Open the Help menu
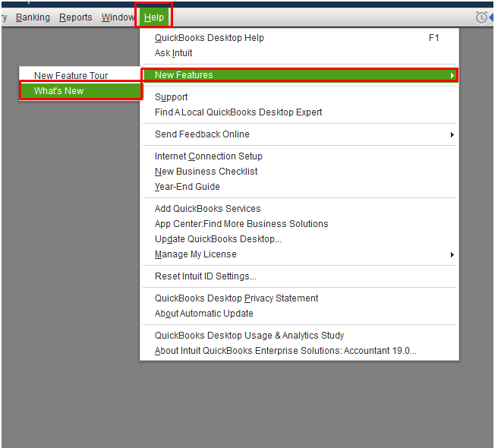Image resolution: width=501 pixels, height=448 pixels. (153, 17)
